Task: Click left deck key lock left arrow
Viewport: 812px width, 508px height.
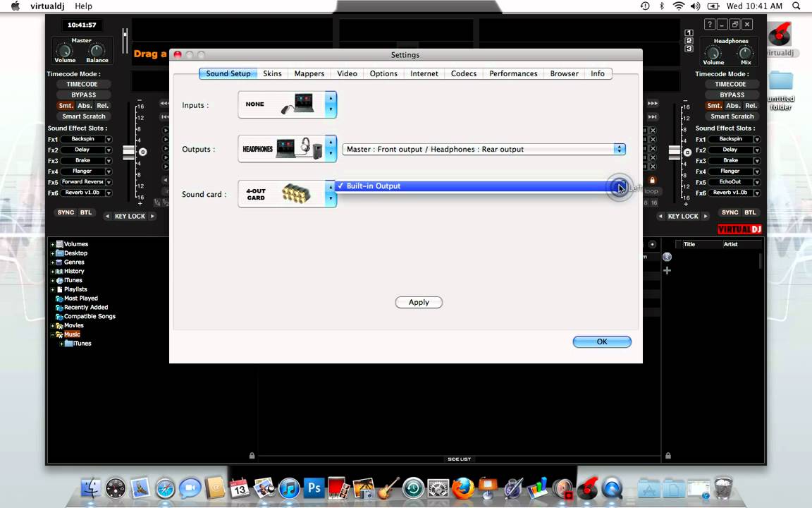Action: pos(107,216)
